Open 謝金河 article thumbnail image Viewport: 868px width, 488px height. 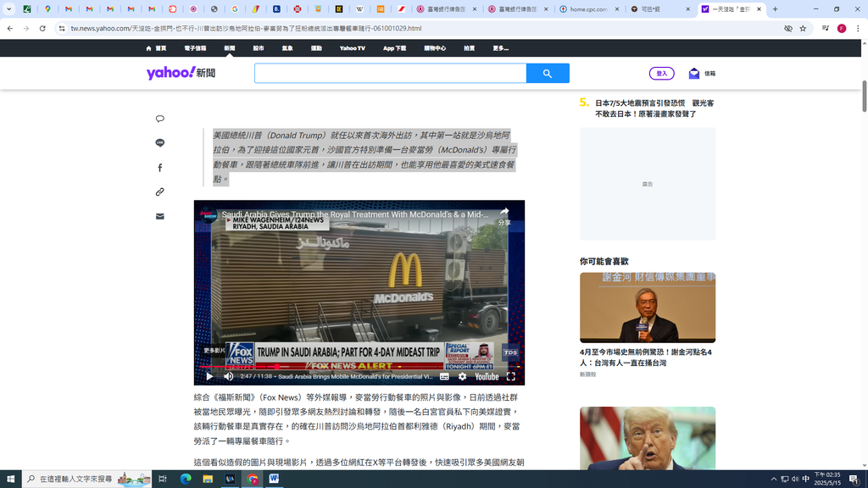pyautogui.click(x=648, y=308)
